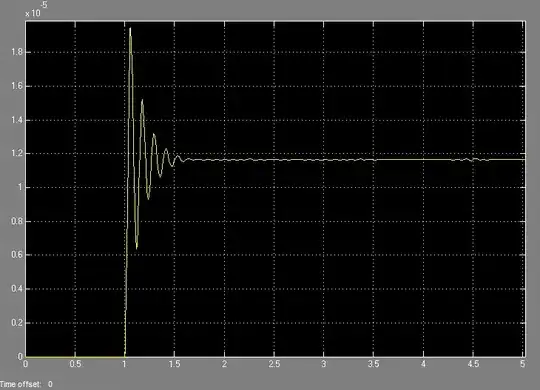Image resolution: width=540 pixels, height=390 pixels.
Task: Select the 1.5 label on the horizontal axis
Action: 174,364
